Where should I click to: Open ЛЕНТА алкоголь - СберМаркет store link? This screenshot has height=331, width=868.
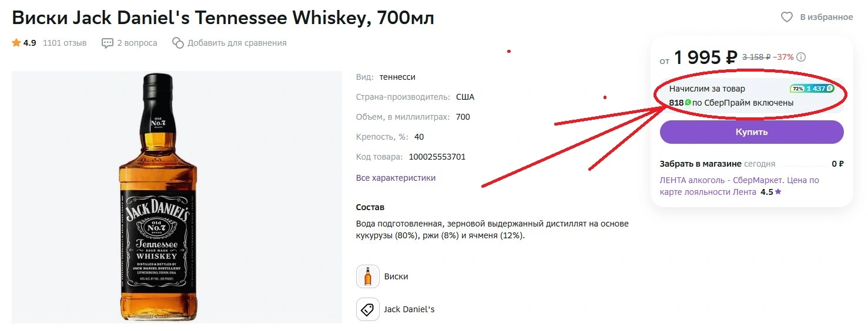(739, 186)
